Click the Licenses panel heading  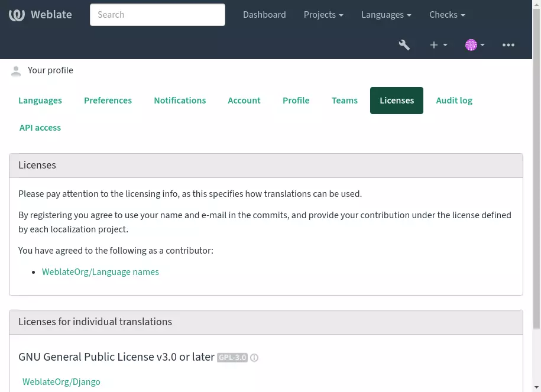(x=37, y=166)
